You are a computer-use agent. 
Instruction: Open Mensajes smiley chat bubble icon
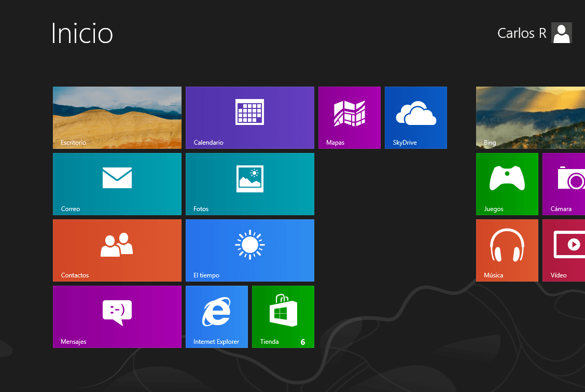117,312
